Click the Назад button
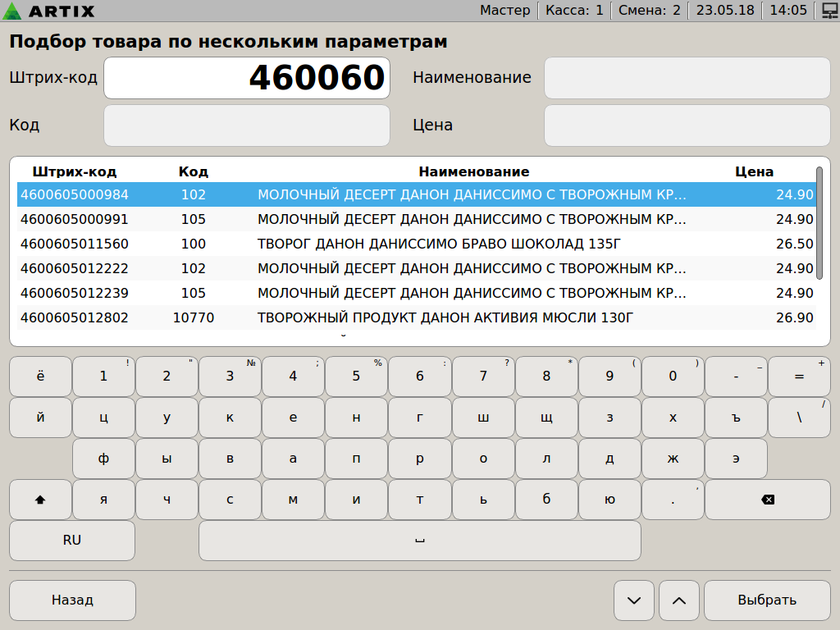This screenshot has height=630, width=840. [x=72, y=600]
